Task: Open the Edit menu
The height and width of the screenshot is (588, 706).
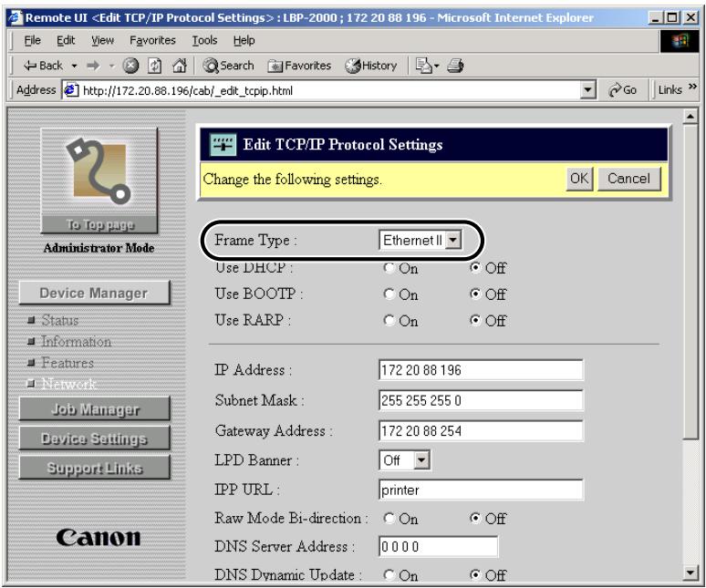Action: coord(66,40)
